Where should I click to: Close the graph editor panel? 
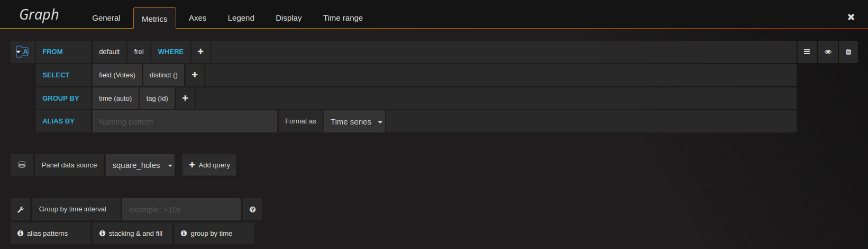coord(851,17)
